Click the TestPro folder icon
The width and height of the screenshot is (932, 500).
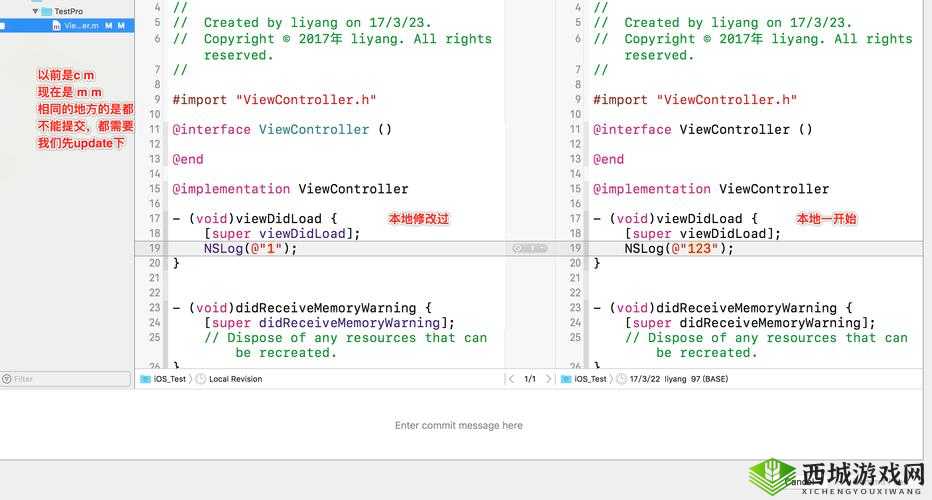click(x=46, y=11)
